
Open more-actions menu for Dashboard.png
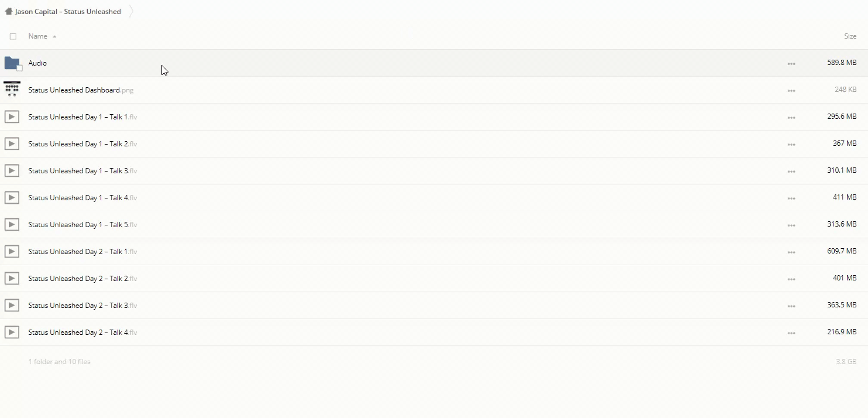pos(791,91)
